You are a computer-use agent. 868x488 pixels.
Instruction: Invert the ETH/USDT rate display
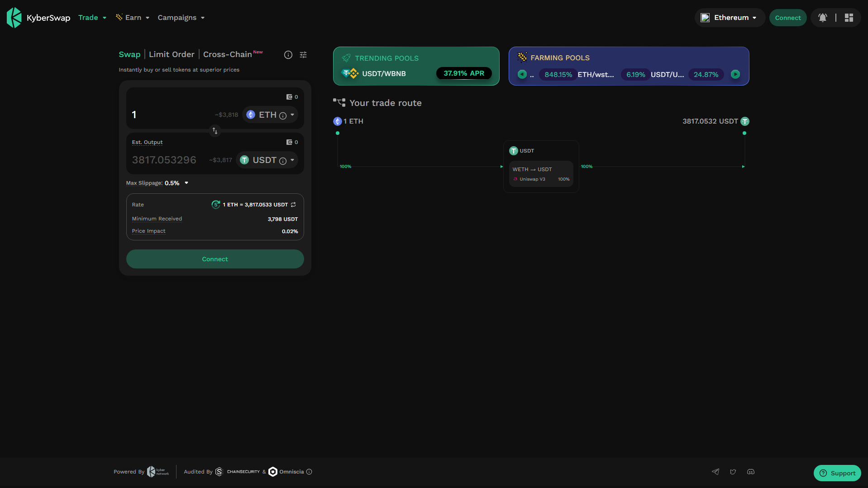(293, 205)
